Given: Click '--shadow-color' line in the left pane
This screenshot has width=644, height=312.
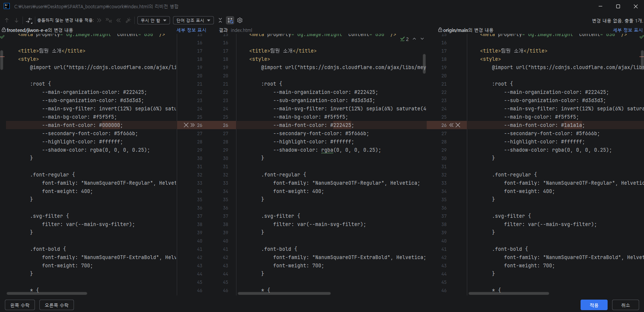Looking at the screenshot, I should [x=96, y=150].
